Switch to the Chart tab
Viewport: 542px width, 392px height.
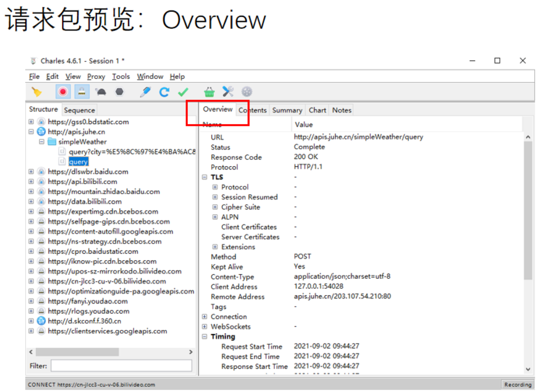point(317,110)
